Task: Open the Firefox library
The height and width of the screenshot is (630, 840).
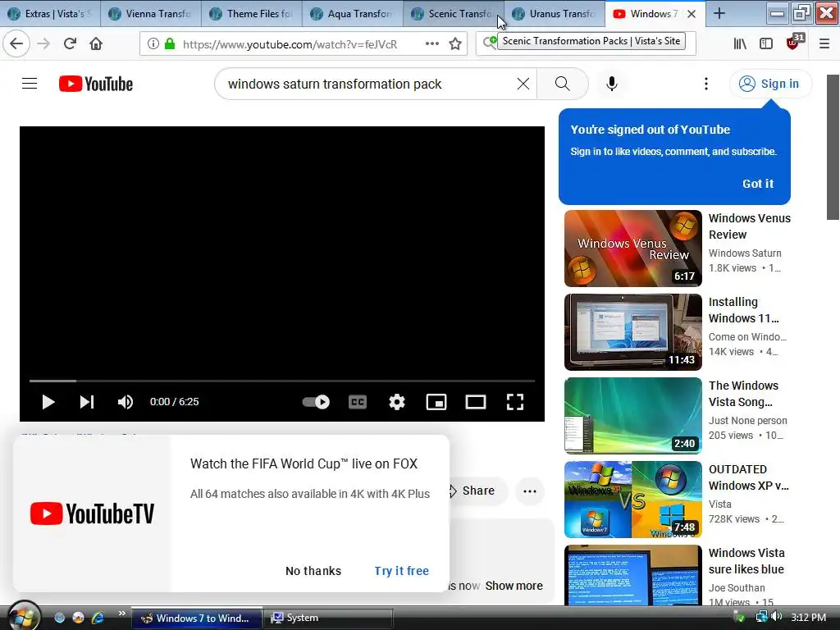Action: (x=740, y=43)
